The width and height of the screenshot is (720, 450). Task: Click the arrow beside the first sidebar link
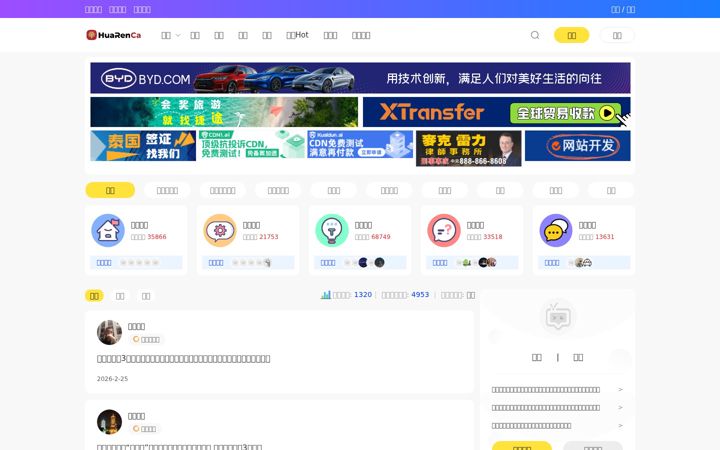620,389
